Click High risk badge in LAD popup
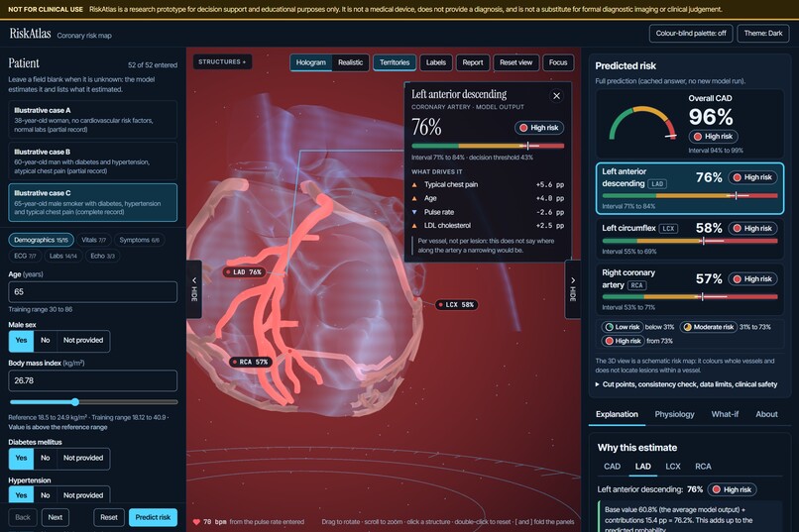799x532 pixels. tap(539, 128)
